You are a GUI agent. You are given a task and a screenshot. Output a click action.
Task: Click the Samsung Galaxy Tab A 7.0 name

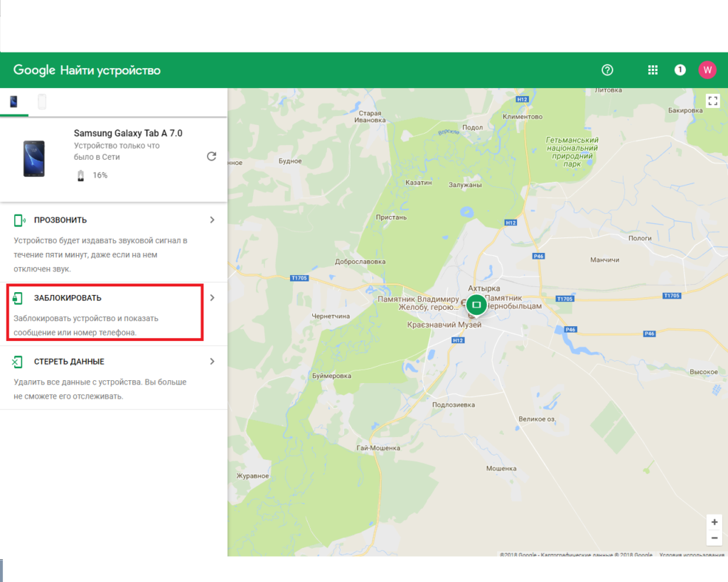click(128, 133)
